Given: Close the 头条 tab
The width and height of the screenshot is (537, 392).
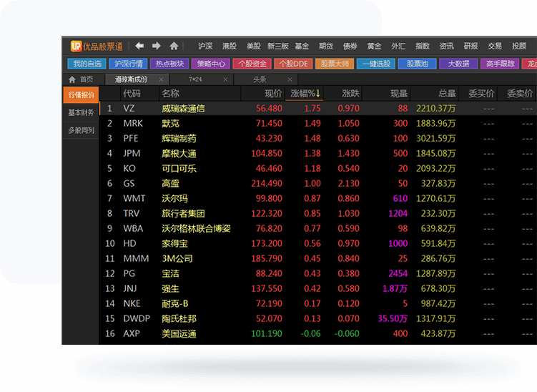Looking at the screenshot, I should point(290,79).
